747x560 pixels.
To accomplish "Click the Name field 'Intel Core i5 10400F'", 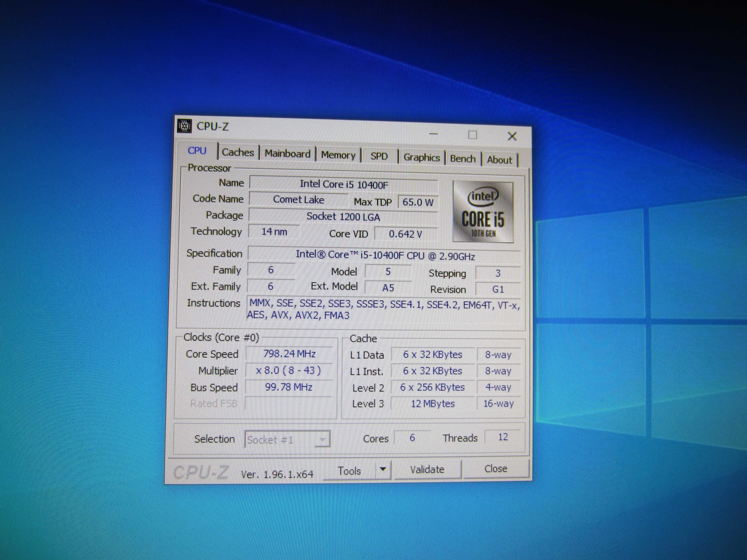I will 344,184.
